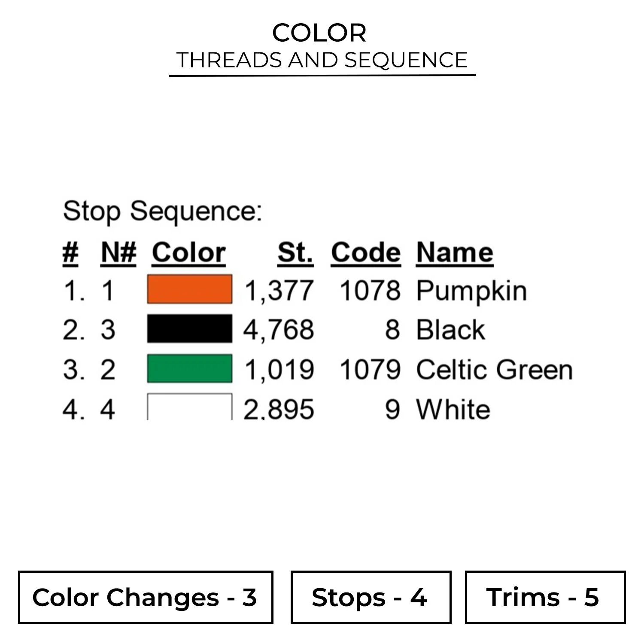Click the Color Changes - 3 box
This screenshot has height=644, width=644.
(x=146, y=597)
